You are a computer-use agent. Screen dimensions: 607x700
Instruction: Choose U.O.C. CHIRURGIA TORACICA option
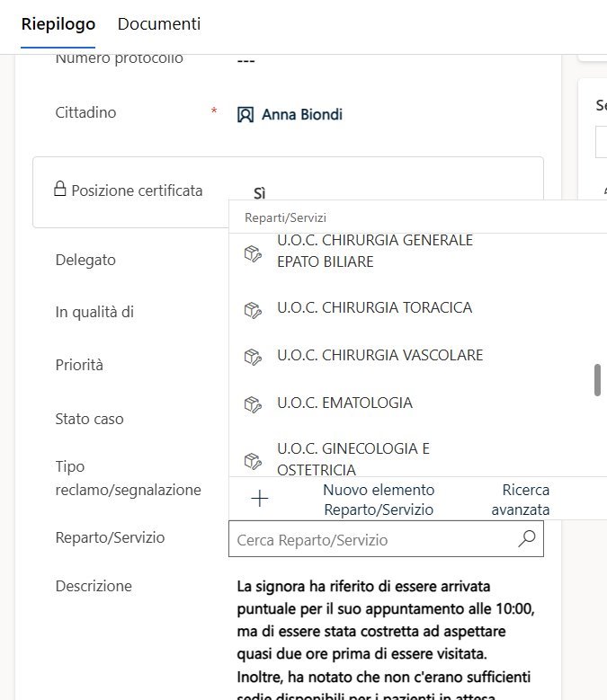[374, 308]
